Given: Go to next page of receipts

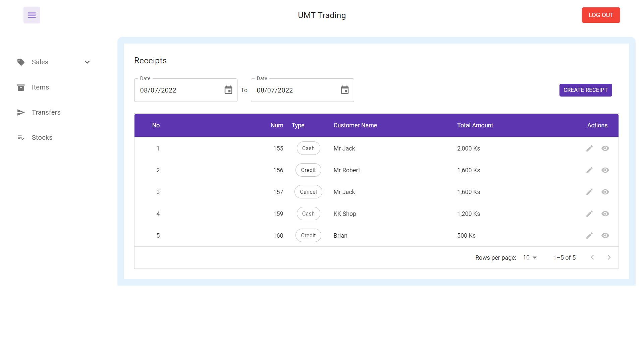Looking at the screenshot, I should (609, 257).
